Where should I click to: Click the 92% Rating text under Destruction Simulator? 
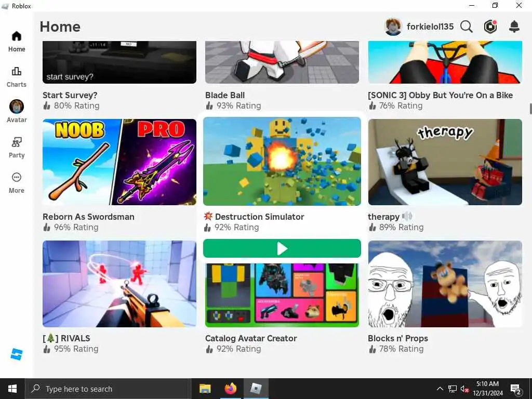pos(237,227)
